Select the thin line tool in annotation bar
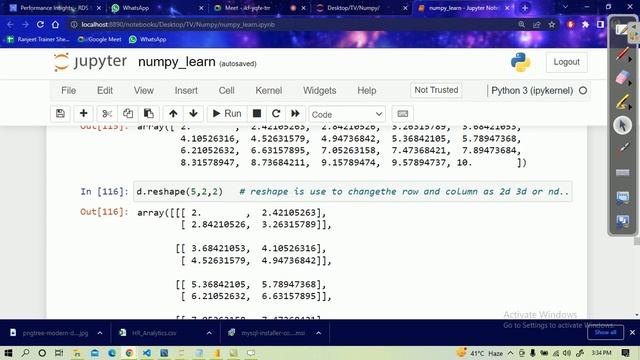This screenshot has height=360, width=640. [x=623, y=148]
